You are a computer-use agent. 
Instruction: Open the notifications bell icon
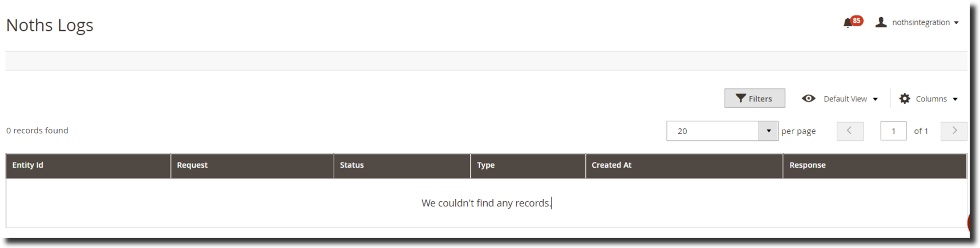(847, 23)
